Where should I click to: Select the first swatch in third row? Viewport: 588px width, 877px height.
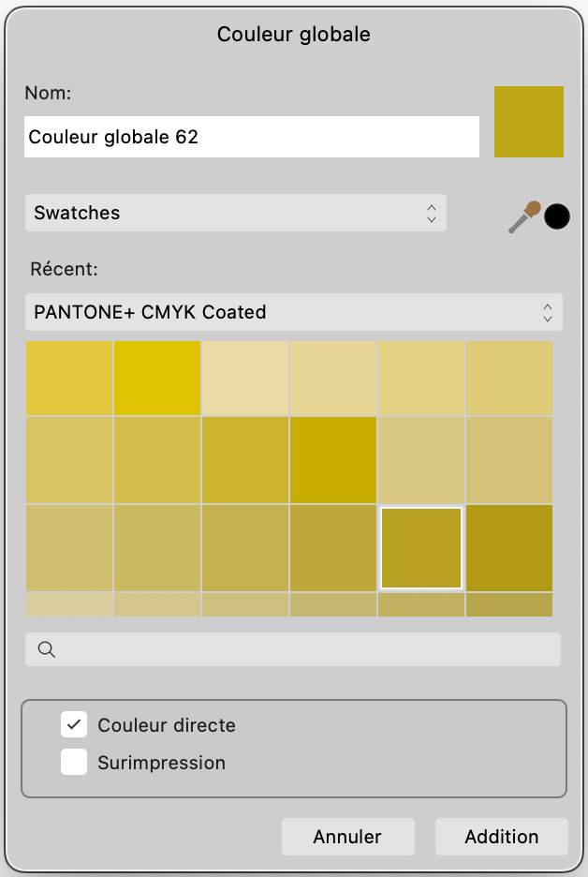tap(69, 548)
